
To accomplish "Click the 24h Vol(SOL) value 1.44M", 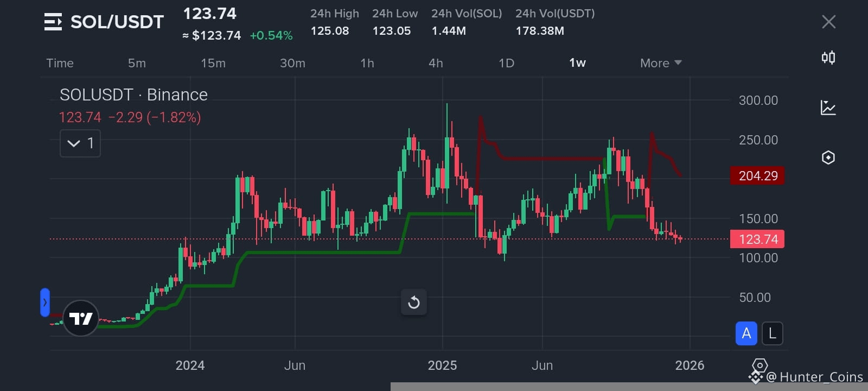I will point(449,31).
